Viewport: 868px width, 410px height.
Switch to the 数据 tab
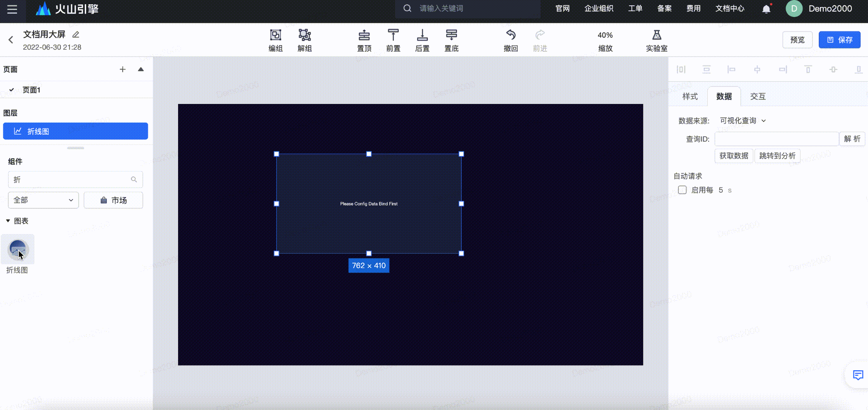click(724, 96)
